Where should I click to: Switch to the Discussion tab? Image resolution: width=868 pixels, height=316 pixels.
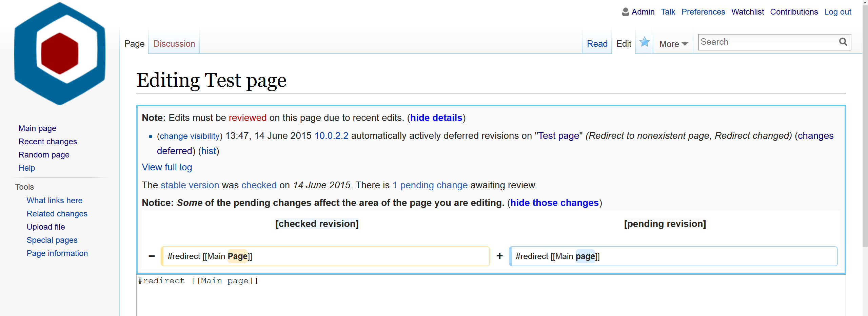[174, 44]
